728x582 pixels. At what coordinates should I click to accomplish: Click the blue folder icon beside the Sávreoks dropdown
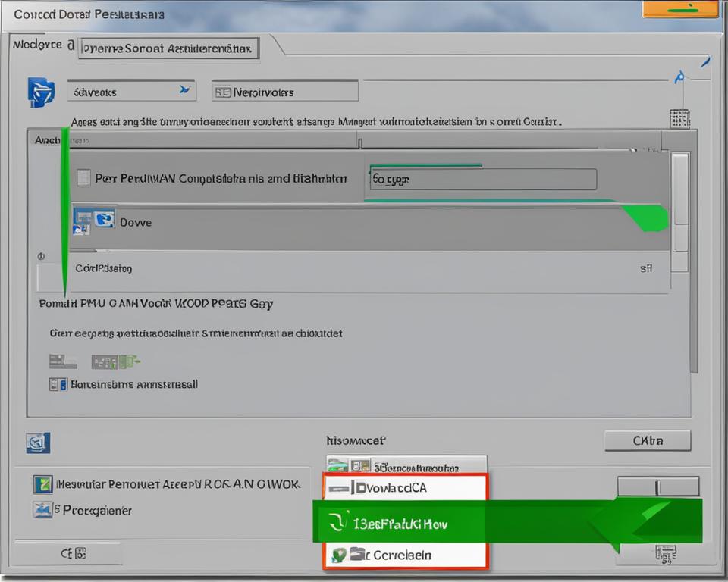41,92
